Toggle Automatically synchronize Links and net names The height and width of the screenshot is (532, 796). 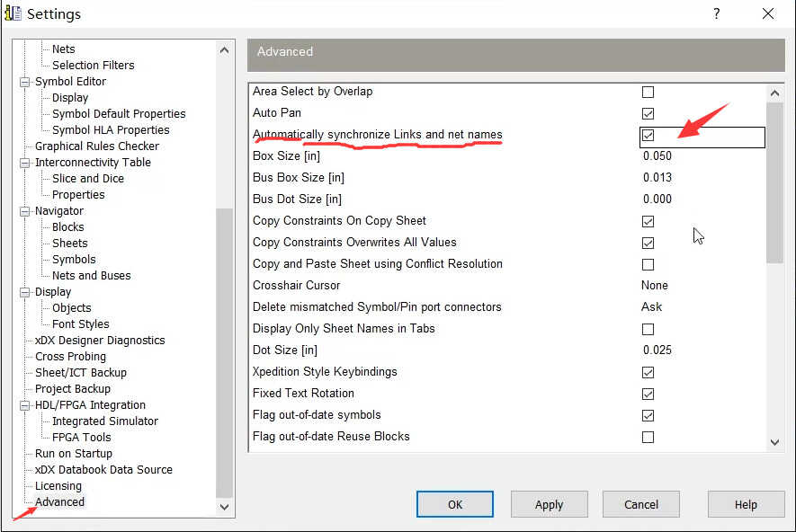pyautogui.click(x=648, y=136)
